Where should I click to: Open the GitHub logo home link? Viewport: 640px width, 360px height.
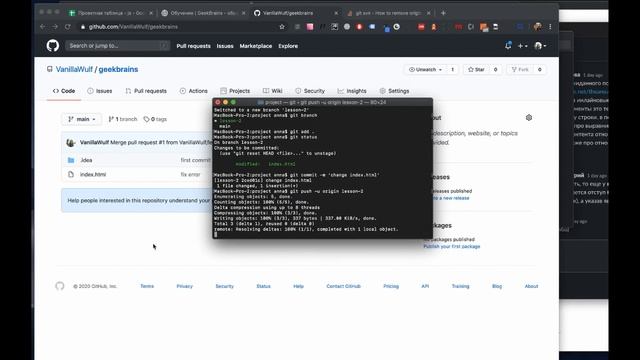53,46
